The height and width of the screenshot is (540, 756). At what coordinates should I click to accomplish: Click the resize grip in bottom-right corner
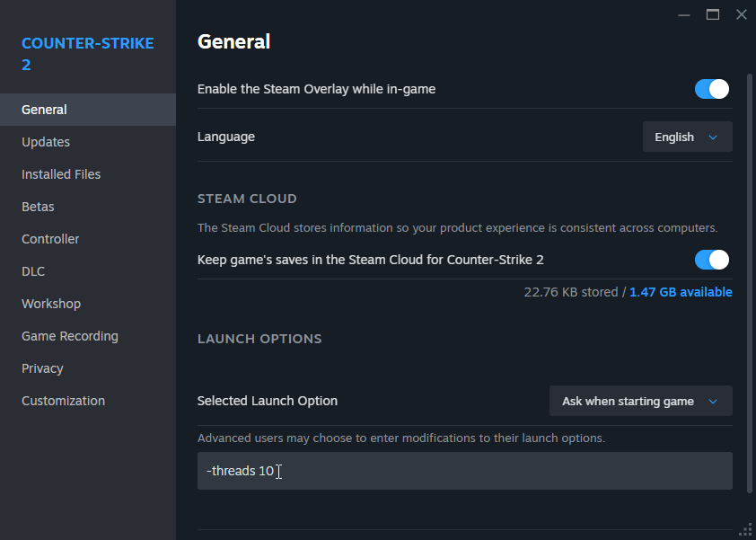pos(746,531)
